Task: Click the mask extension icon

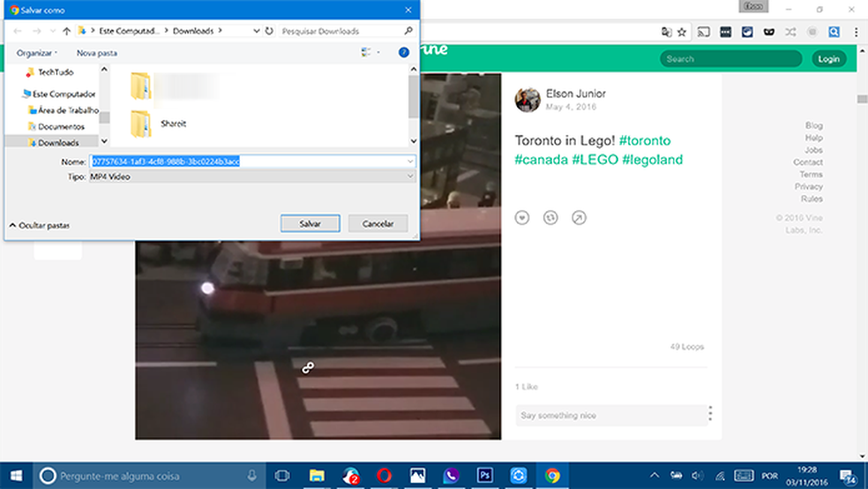Action: tap(769, 32)
